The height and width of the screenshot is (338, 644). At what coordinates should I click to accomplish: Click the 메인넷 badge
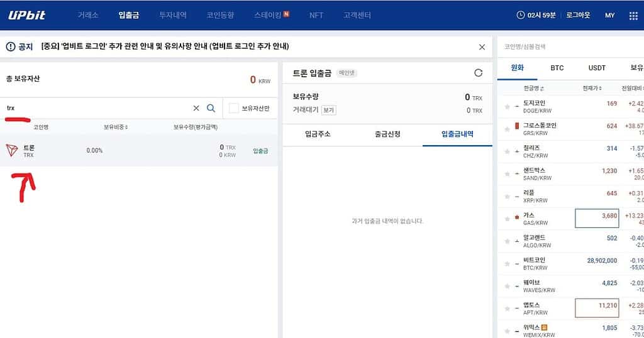(347, 73)
